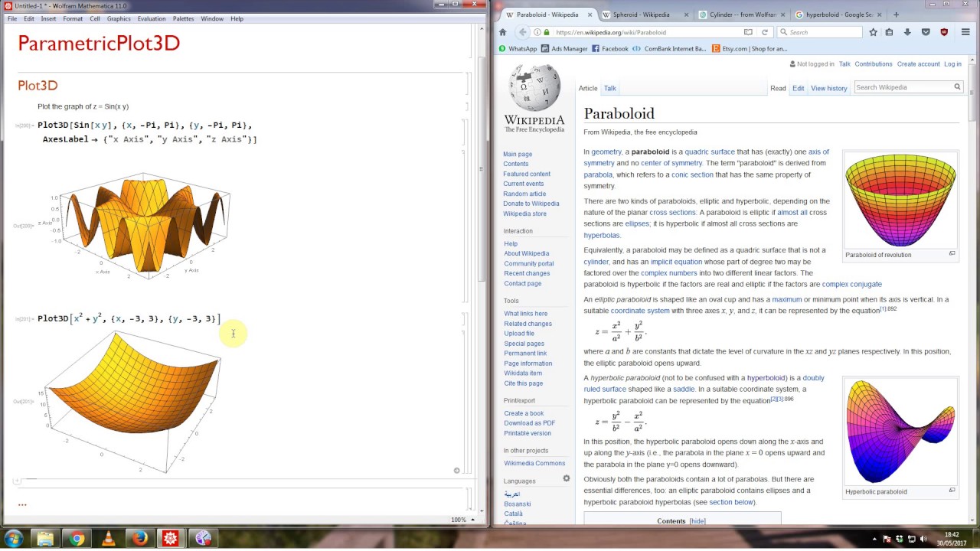Image resolution: width=980 pixels, height=551 pixels.
Task: Click the output suggestions circle icon
Action: click(x=456, y=471)
